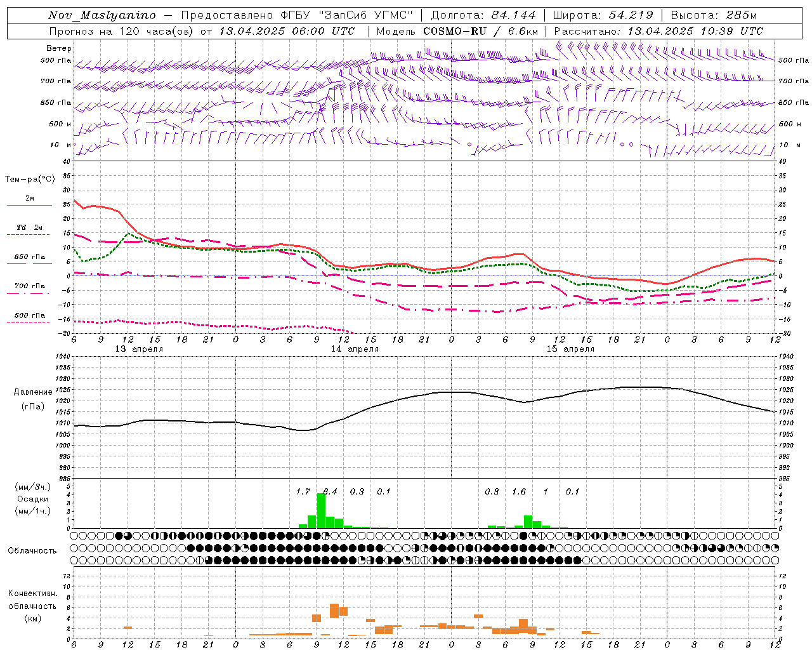Image resolution: width=812 pixels, height=650 pixels.
Task: Click the '500 гПа' temperature legend entry
Action: [x=29, y=318]
